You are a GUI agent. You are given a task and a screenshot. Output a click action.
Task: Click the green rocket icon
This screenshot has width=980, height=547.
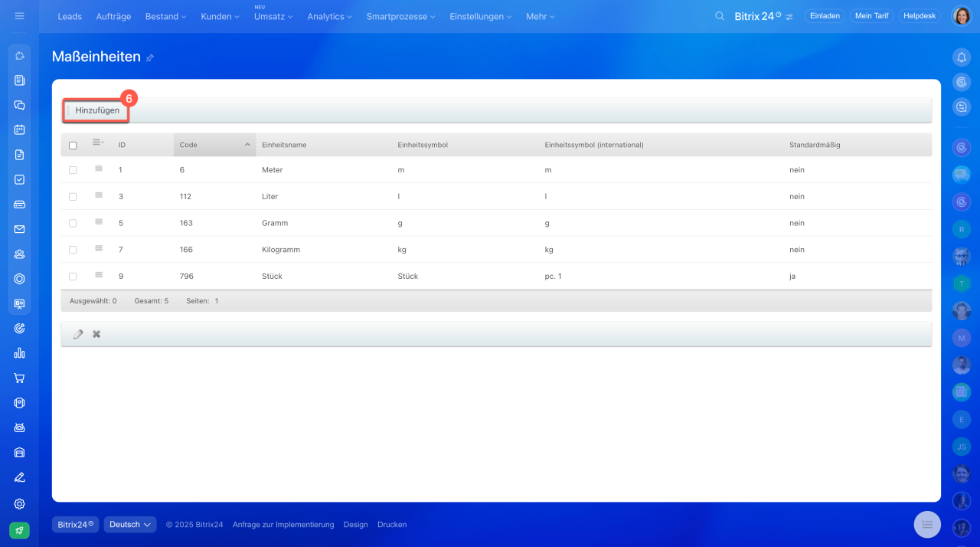(x=20, y=530)
